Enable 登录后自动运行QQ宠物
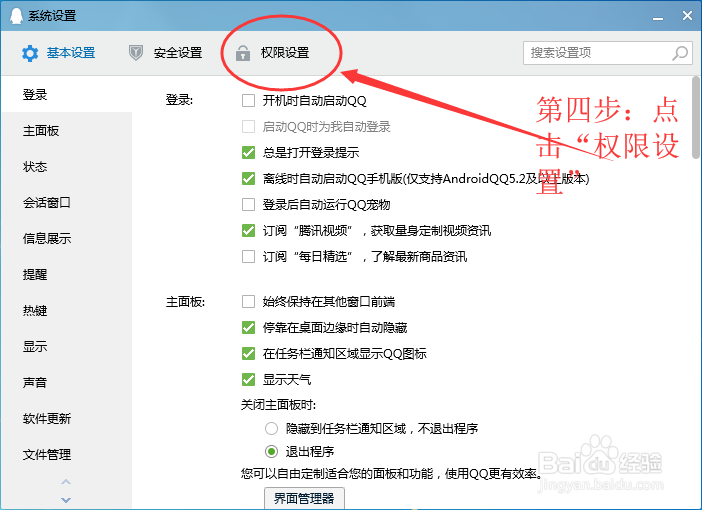This screenshot has height=510, width=702. coord(248,204)
